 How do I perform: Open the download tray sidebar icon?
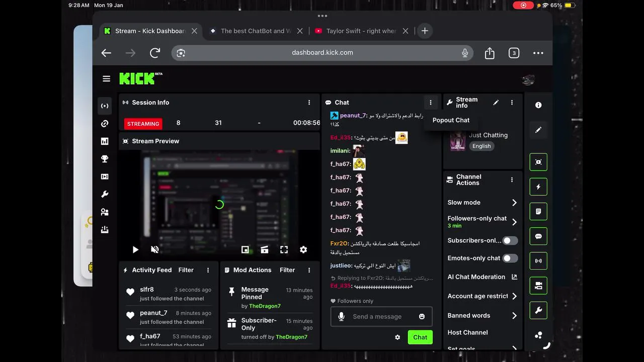[x=105, y=230]
